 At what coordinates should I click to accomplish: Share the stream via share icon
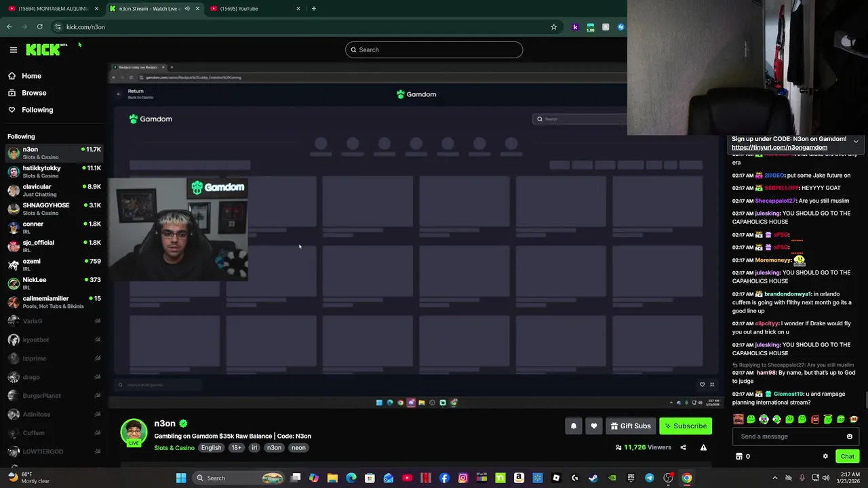click(x=683, y=447)
